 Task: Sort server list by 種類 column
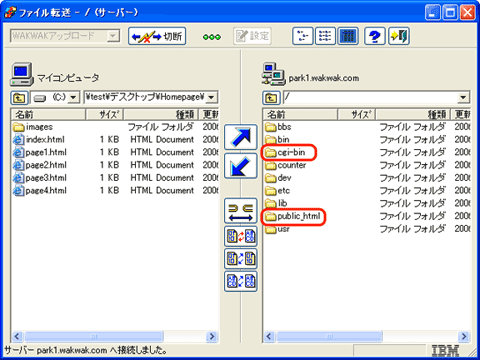413,115
